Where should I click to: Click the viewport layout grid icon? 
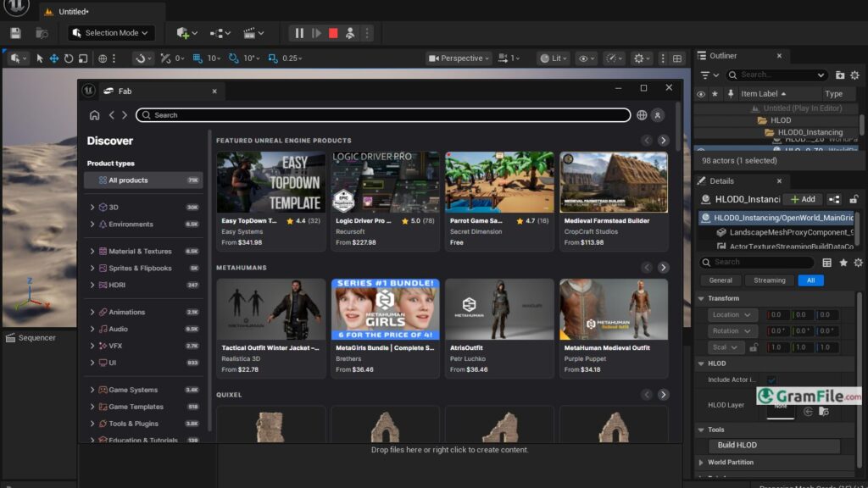pos(677,58)
